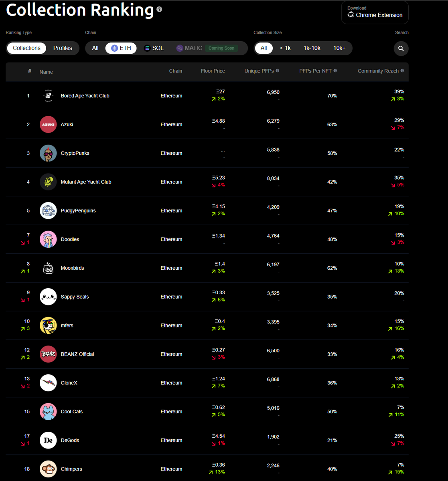Viewport: 448px width, 481px height.
Task: Open Cool Cats collection name link
Action: pyautogui.click(x=72, y=412)
